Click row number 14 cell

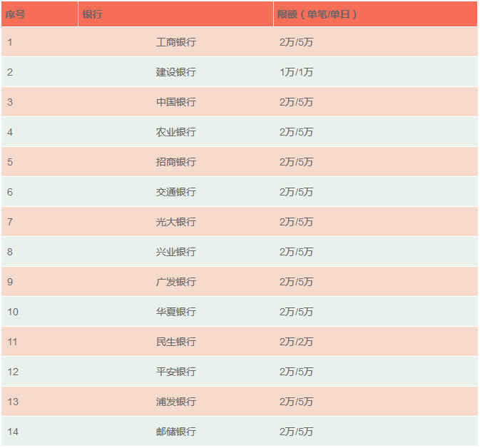[x=13, y=432]
